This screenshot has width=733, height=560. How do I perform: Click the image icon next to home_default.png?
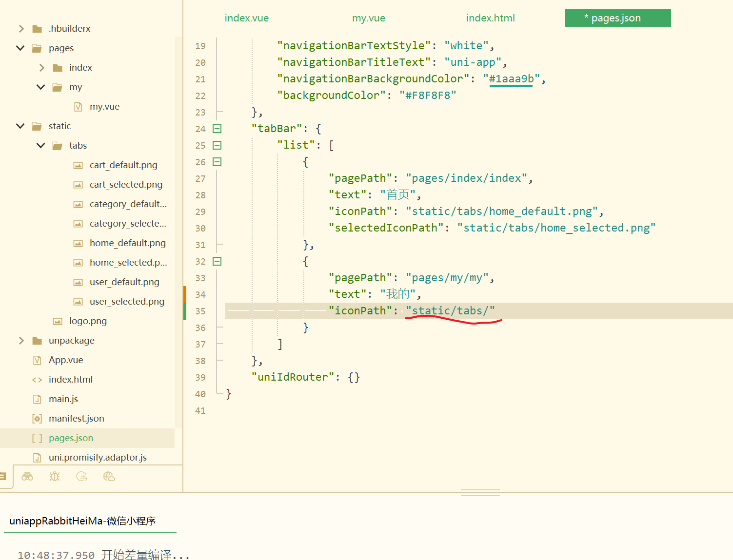point(78,243)
